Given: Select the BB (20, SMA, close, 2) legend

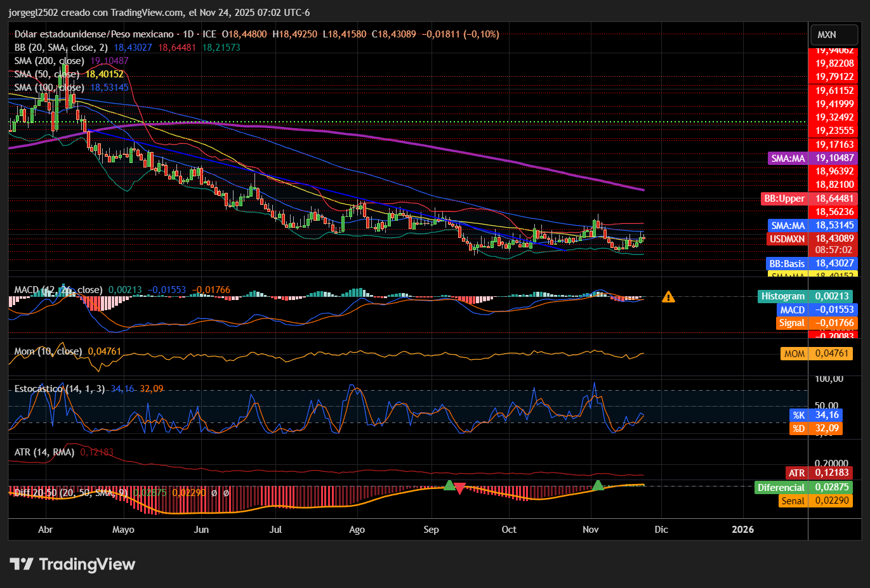Looking at the screenshot, I should (61, 48).
